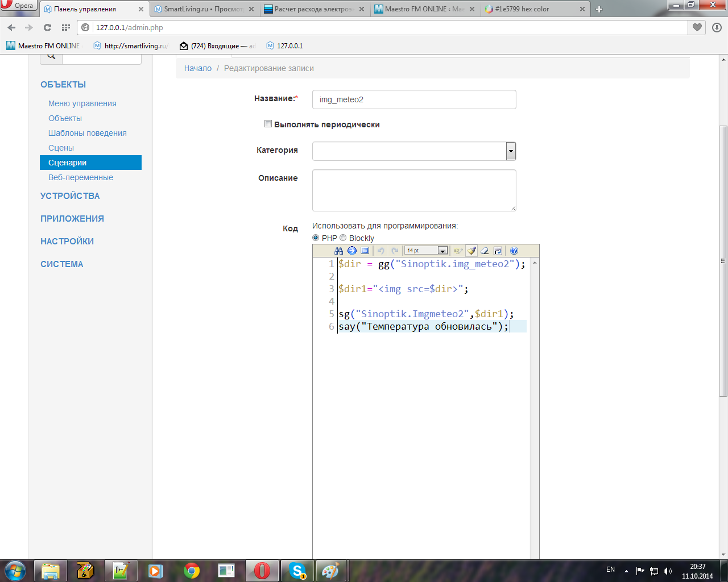
Task: Open Paint from the taskbar
Action: pos(330,571)
